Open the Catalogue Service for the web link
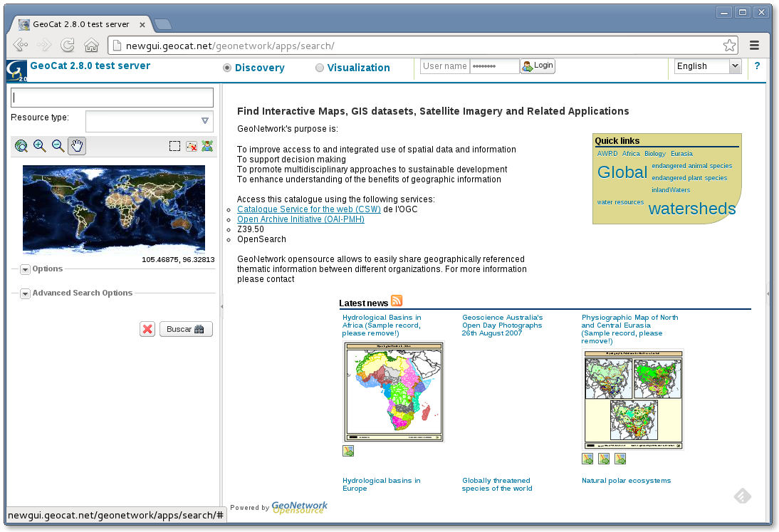The height and width of the screenshot is (532, 779). point(308,209)
